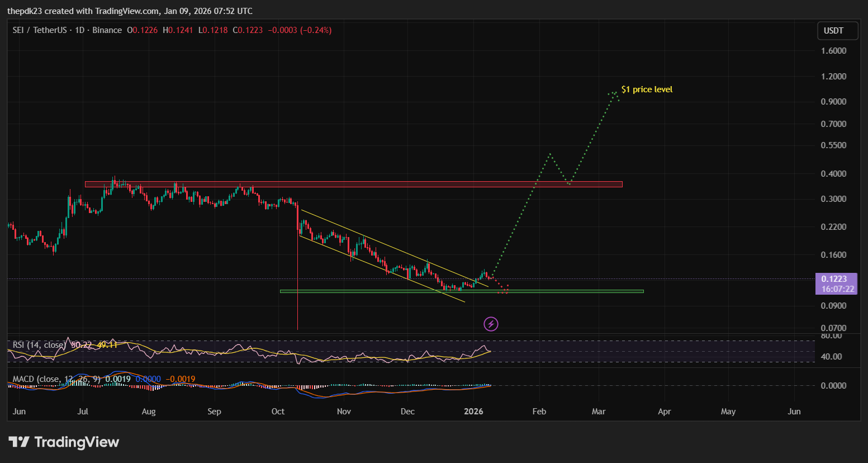
Task: Select the "$1 price level" text annotation
Action: tap(647, 89)
